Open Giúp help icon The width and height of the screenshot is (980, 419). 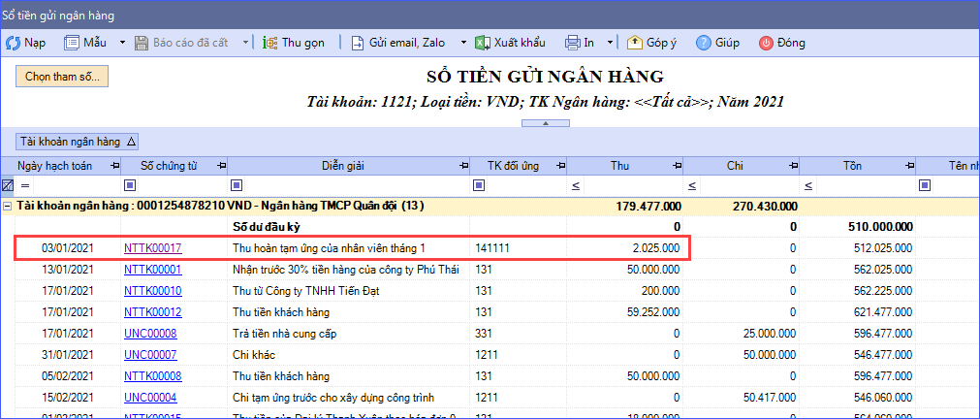pyautogui.click(x=705, y=43)
